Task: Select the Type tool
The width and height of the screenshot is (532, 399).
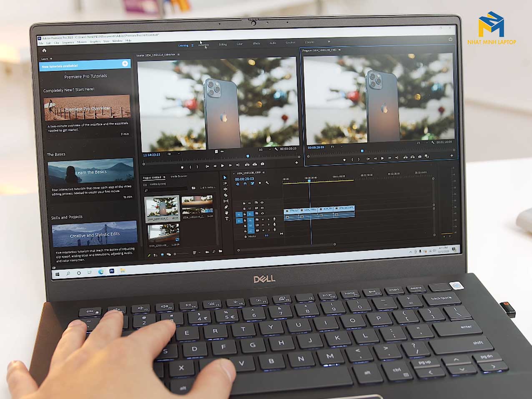Action: click(x=227, y=219)
